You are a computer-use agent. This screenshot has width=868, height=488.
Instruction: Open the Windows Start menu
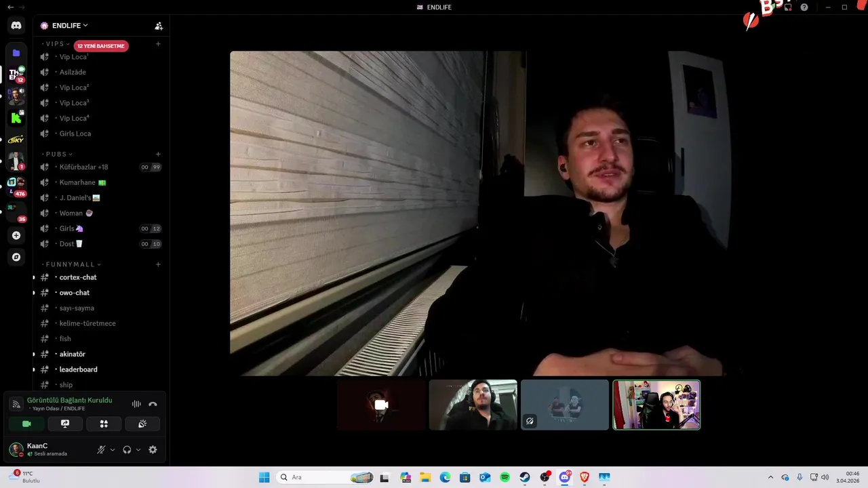tap(264, 477)
